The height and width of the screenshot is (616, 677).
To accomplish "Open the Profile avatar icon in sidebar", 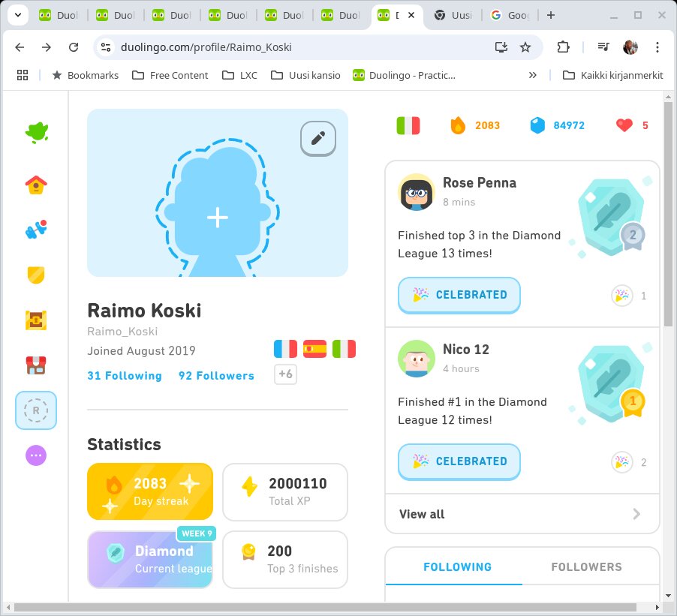I will point(36,410).
